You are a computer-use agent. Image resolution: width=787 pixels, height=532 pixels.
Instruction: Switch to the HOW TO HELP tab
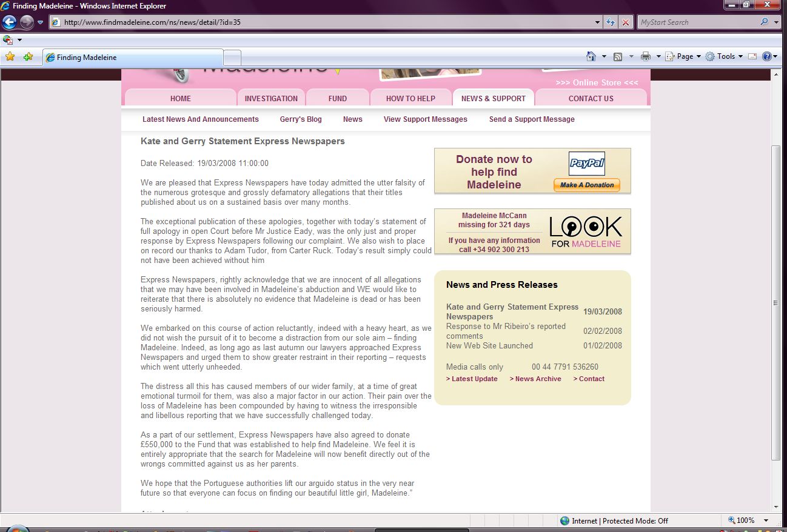click(410, 98)
